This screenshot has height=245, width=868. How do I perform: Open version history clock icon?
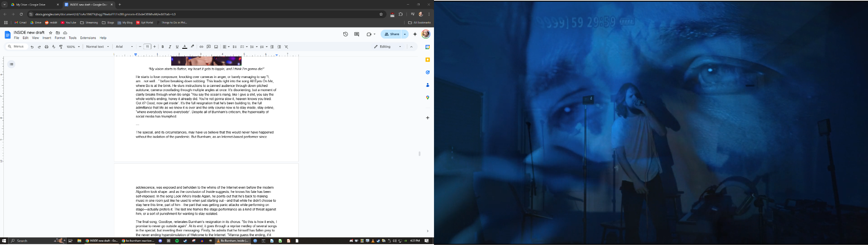click(345, 34)
